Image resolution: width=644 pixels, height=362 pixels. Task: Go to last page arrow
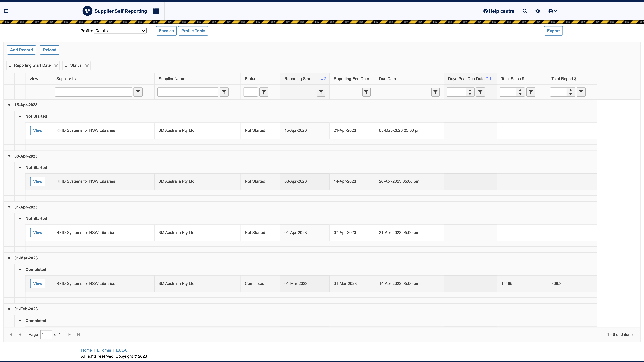click(78, 335)
